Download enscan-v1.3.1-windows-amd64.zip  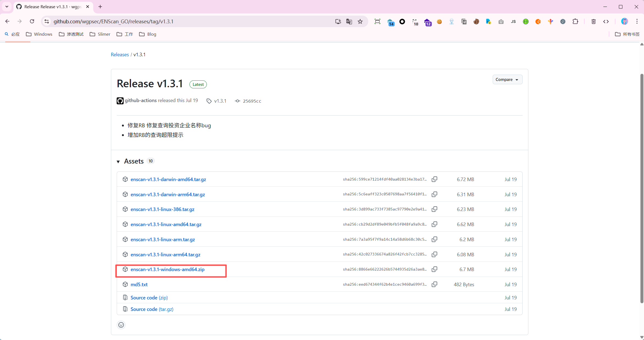coord(168,269)
